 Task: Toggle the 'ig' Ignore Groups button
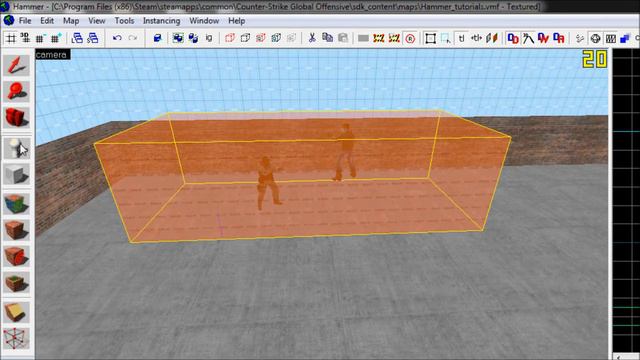pos(209,38)
